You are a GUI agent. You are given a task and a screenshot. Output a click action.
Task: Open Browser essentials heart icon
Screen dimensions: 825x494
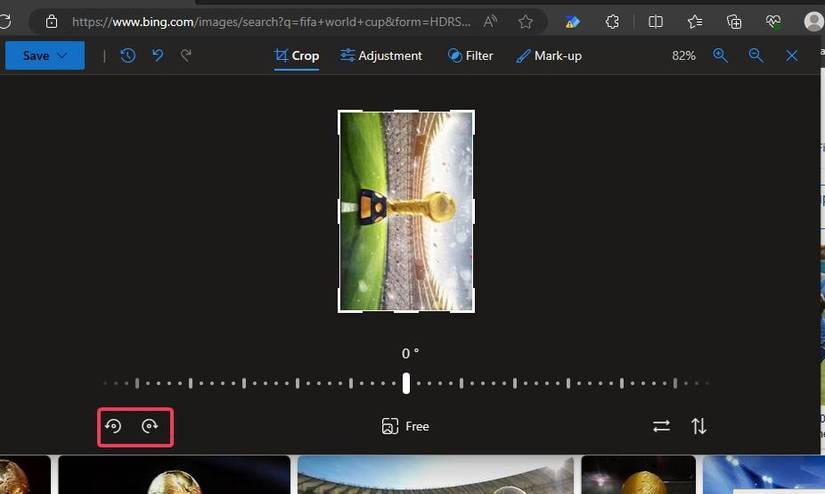click(773, 22)
